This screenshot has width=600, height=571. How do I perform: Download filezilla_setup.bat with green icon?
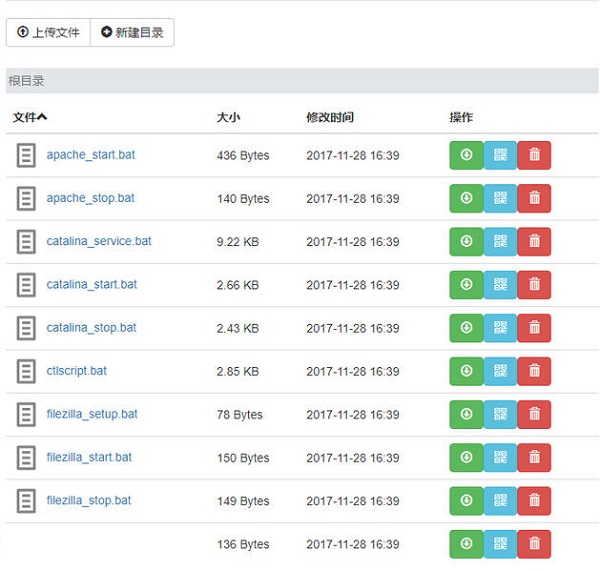point(466,414)
